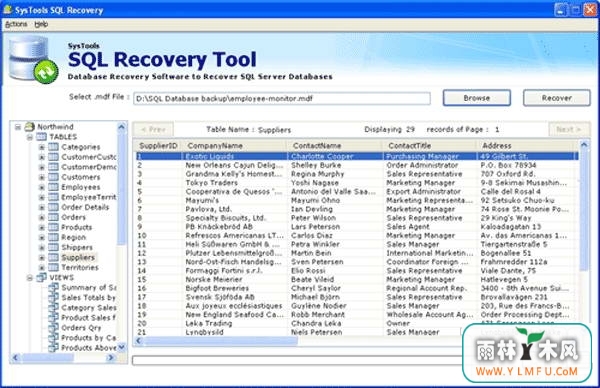The image size is (600, 388).
Task: Click the data grid scroll left arrow
Action: click(139, 341)
